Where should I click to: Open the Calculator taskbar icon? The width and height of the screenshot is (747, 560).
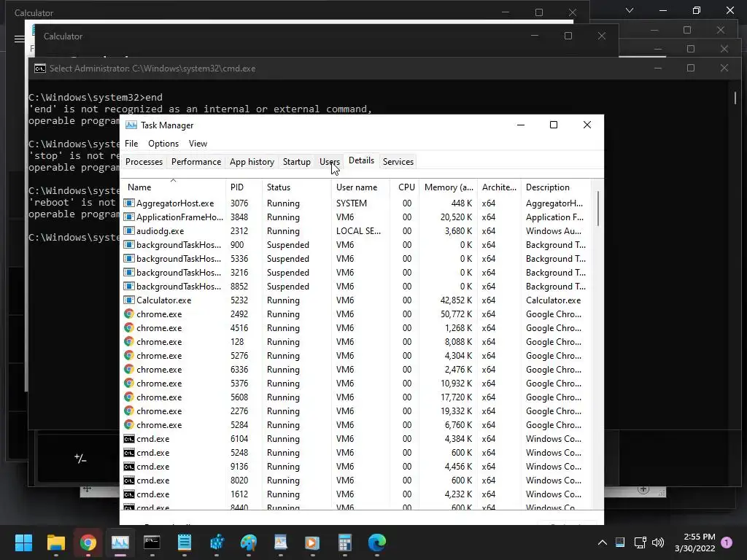click(344, 542)
